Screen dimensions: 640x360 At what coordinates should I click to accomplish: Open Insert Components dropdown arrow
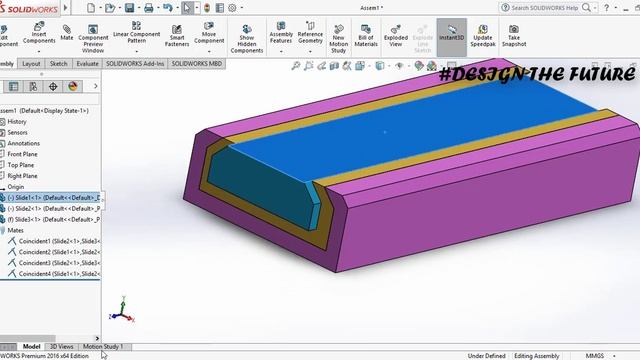39,51
